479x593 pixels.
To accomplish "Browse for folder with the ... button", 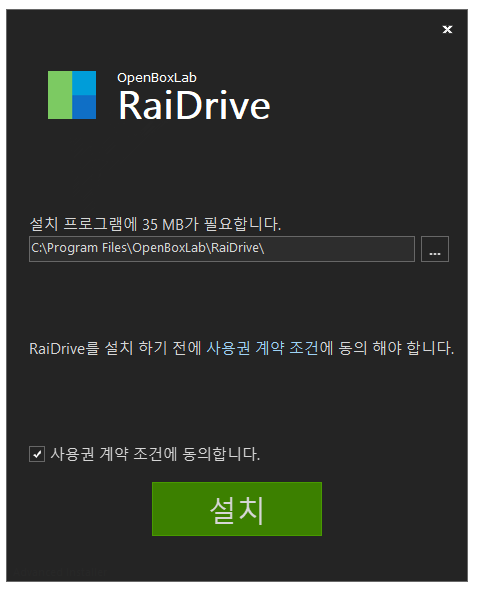I will click(x=435, y=249).
